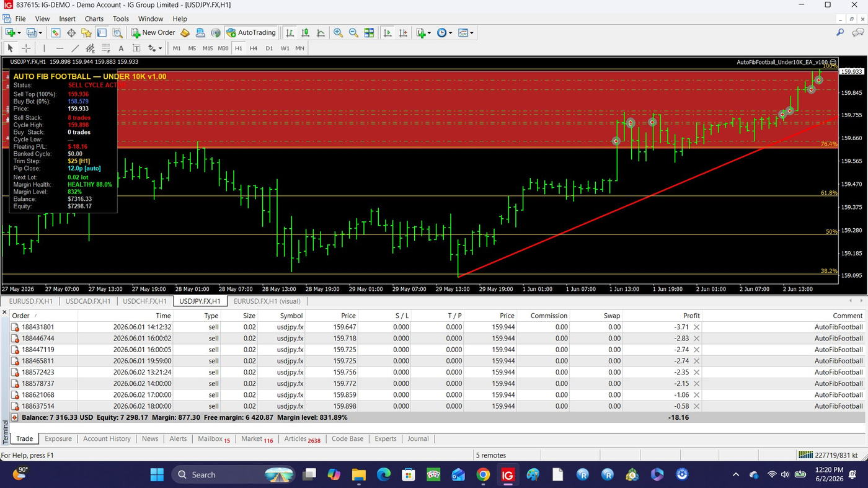Close order 188431801 with its X
868x488 pixels.
tap(696, 327)
